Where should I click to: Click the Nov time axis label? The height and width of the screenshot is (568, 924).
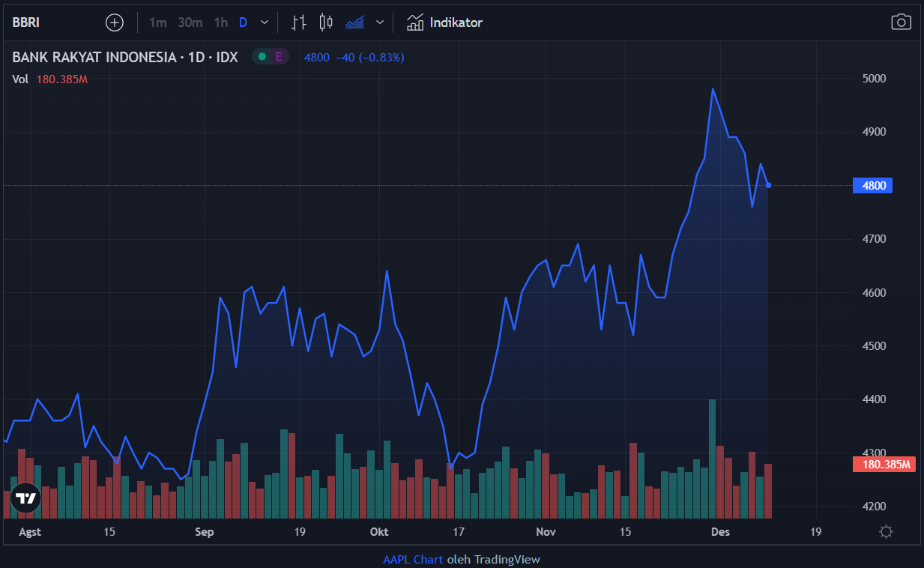click(546, 532)
